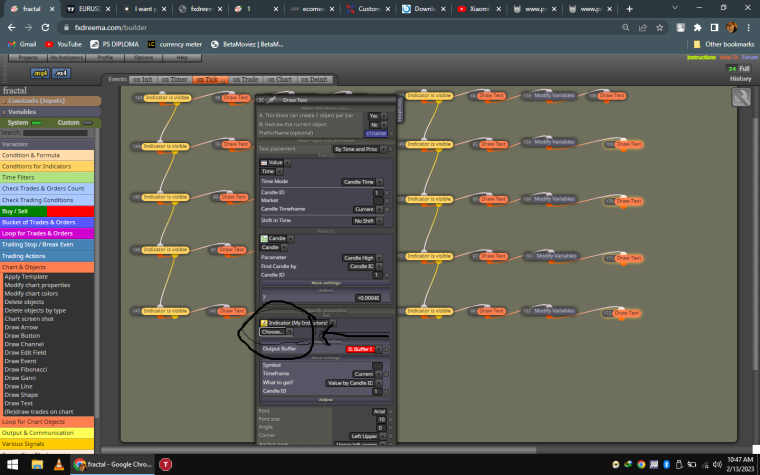Tick the checkbox beside Candle Timeframe
760x475 pixels.
[x=387, y=209]
